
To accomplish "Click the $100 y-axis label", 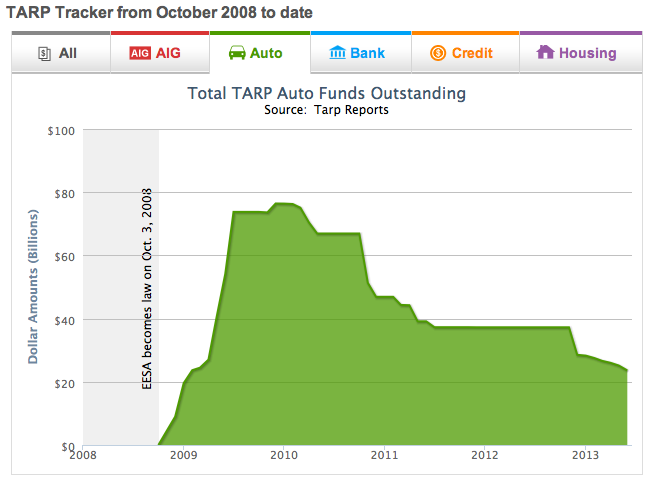I will pyautogui.click(x=61, y=131).
